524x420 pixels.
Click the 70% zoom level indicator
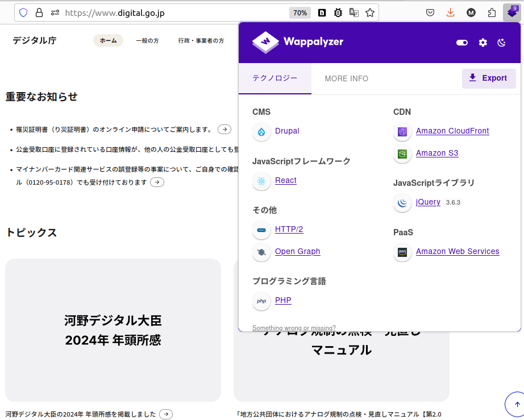coord(300,13)
